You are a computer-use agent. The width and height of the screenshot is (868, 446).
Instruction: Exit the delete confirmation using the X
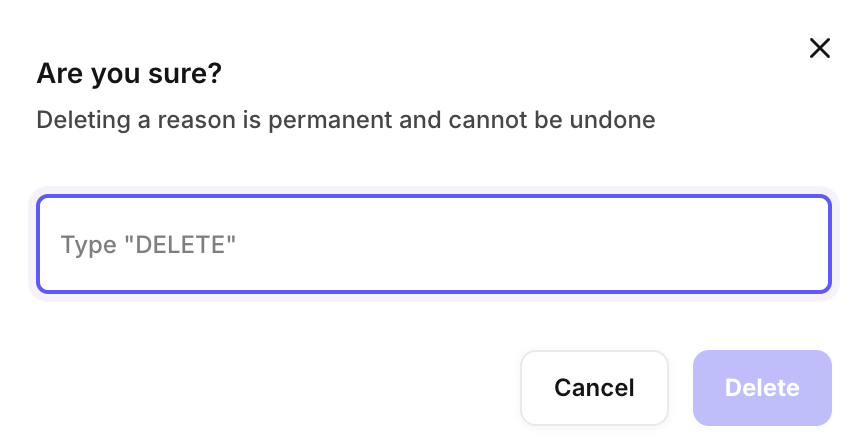(x=820, y=48)
